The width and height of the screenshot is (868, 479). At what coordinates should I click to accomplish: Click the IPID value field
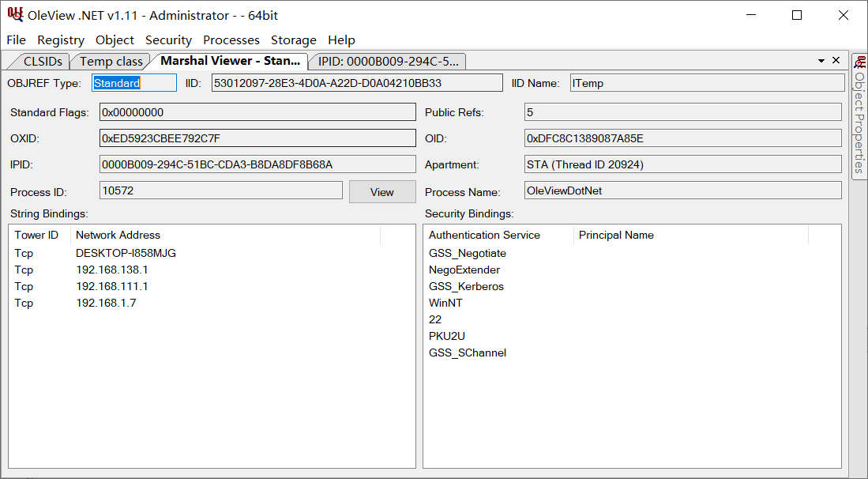[257, 164]
